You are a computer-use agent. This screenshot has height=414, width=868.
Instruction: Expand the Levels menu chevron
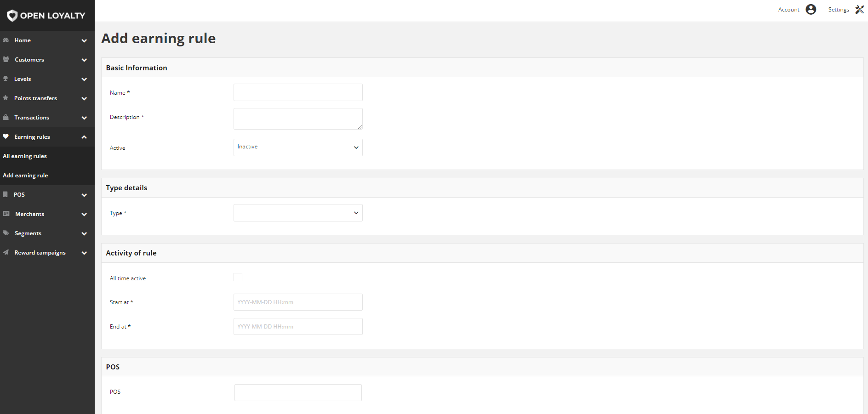pos(84,79)
